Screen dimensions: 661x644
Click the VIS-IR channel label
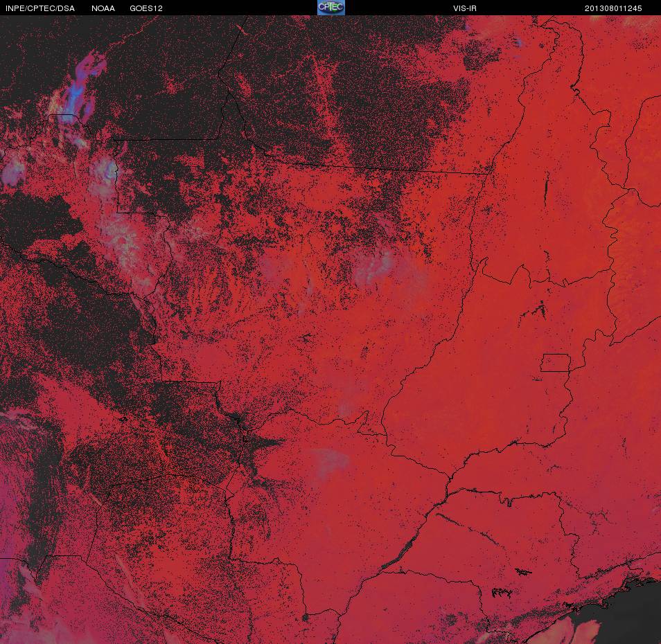tap(465, 8)
